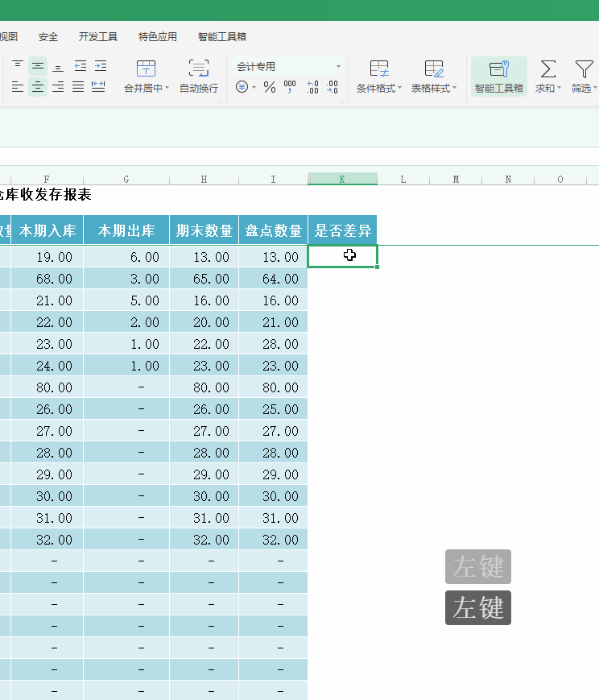
Task: Click 期末数量 cell 65.00
Action: pos(204,279)
